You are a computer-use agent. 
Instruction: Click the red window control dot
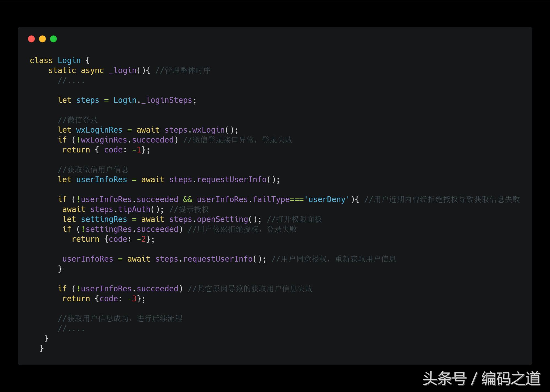point(32,39)
